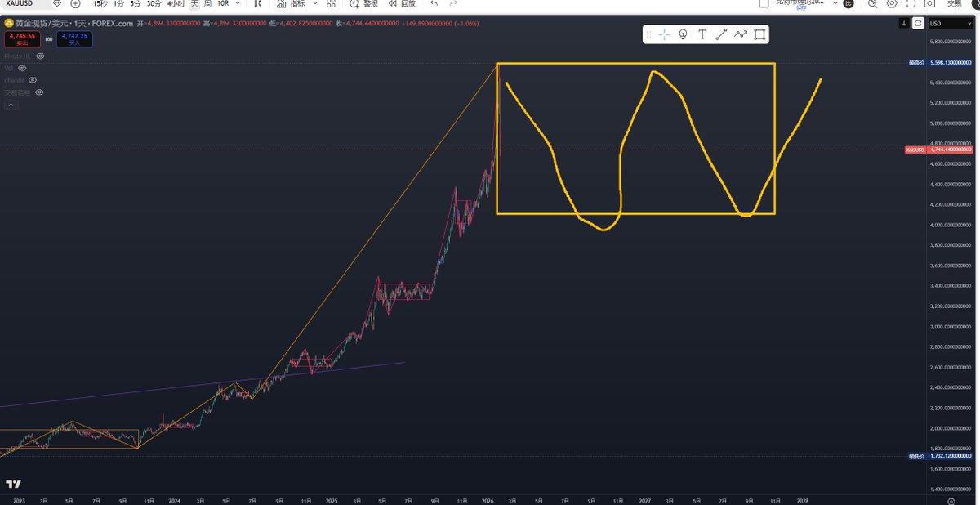Image resolution: width=980 pixels, height=505 pixels.
Task: Click the red 4,744.44 current price label
Action: [951, 150]
